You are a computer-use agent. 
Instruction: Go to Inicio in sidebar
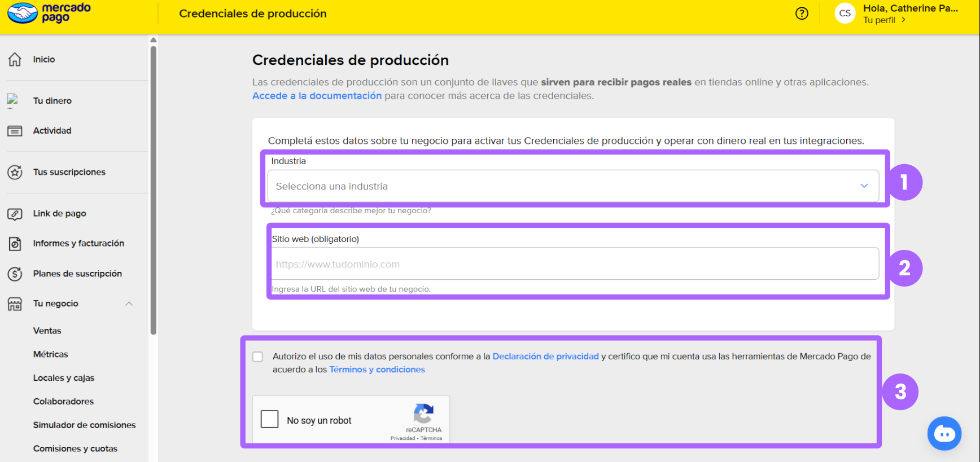(44, 59)
